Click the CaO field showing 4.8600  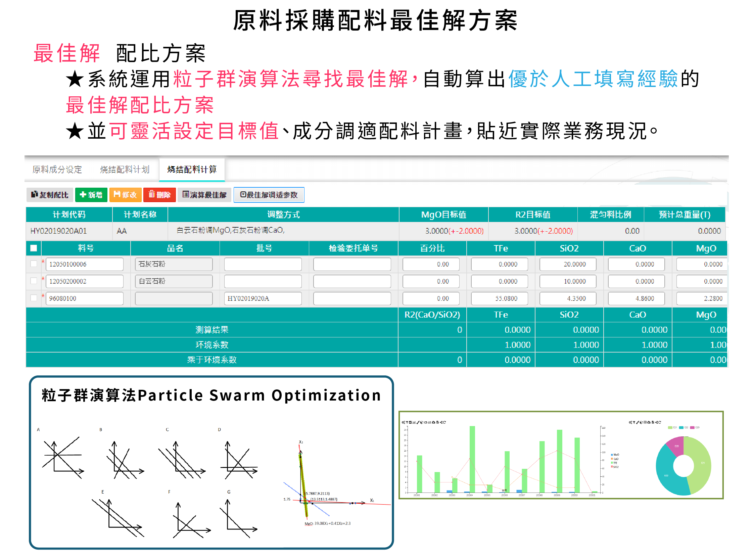tap(636, 299)
